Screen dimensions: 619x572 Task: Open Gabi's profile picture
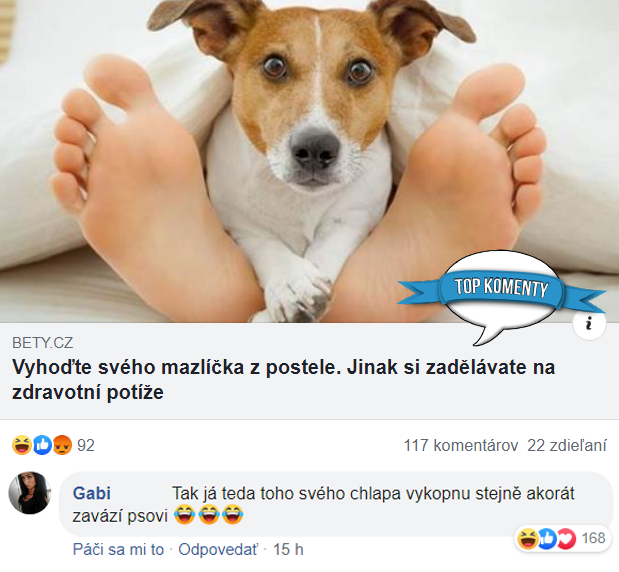coord(30,493)
